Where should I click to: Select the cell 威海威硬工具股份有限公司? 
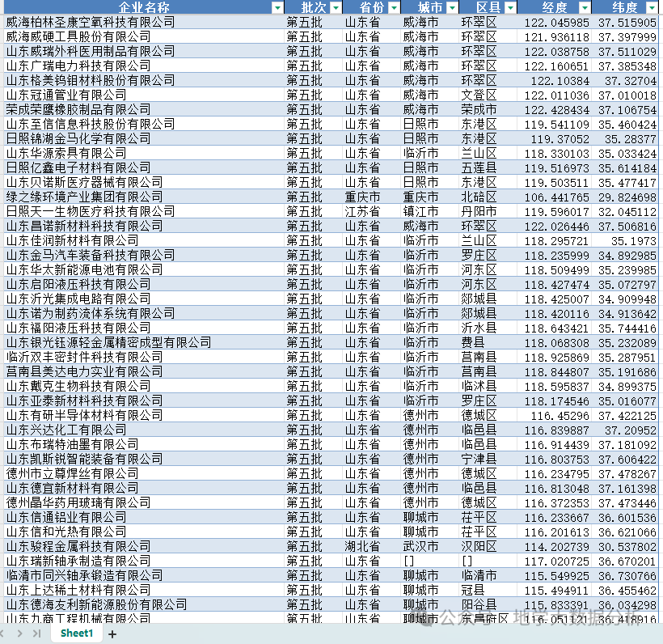[144, 37]
